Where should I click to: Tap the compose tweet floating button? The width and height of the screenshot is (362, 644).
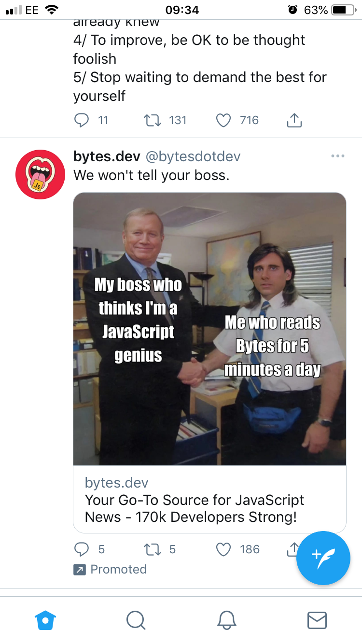tap(323, 558)
